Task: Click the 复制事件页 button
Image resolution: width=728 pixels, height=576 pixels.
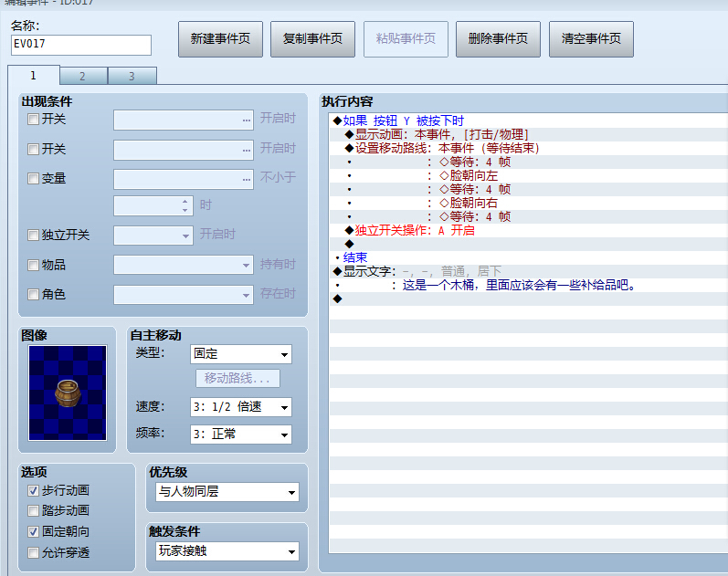Action: (312, 39)
